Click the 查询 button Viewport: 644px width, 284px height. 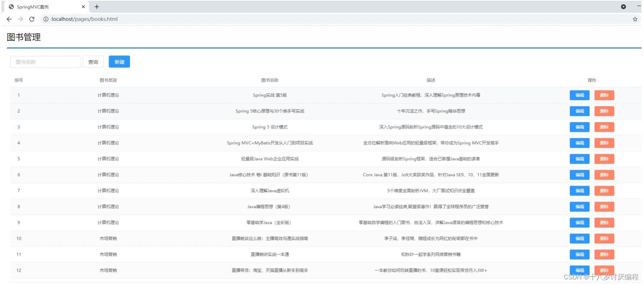93,62
